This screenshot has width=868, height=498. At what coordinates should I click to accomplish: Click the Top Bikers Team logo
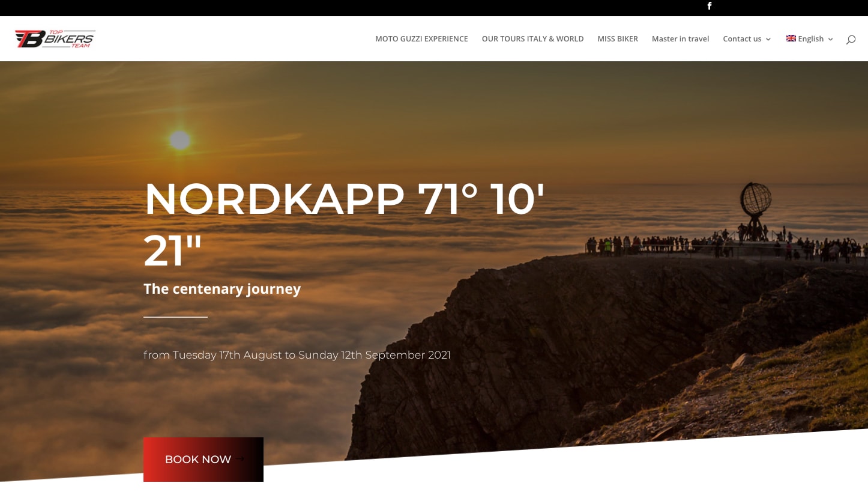coord(55,38)
